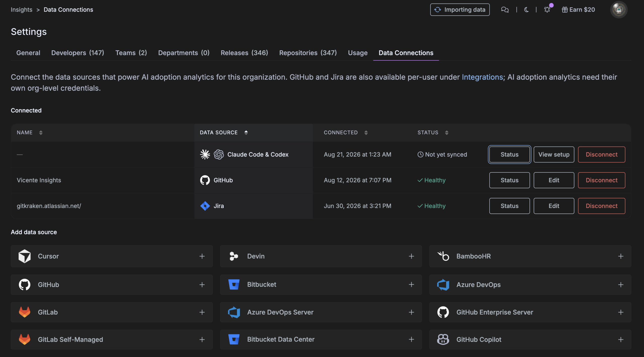Click the Devin logo icon
Viewport: 644px width, 357px height.
[234, 256]
